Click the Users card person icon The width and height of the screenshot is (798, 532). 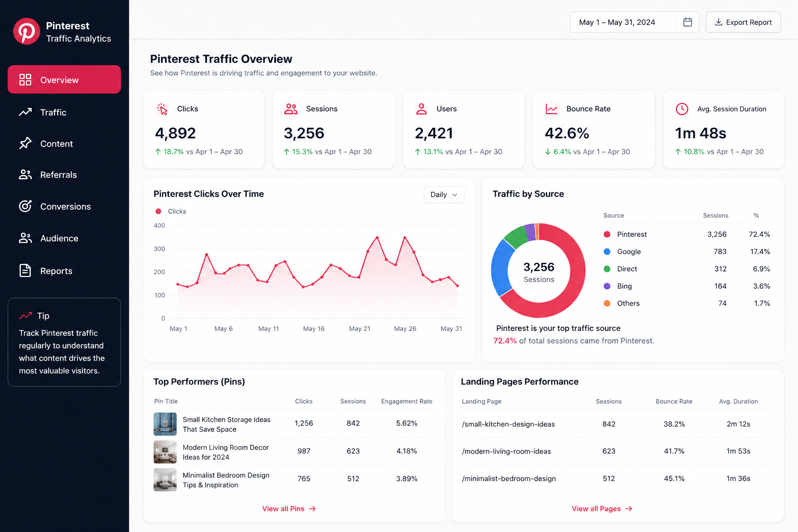pyautogui.click(x=421, y=109)
